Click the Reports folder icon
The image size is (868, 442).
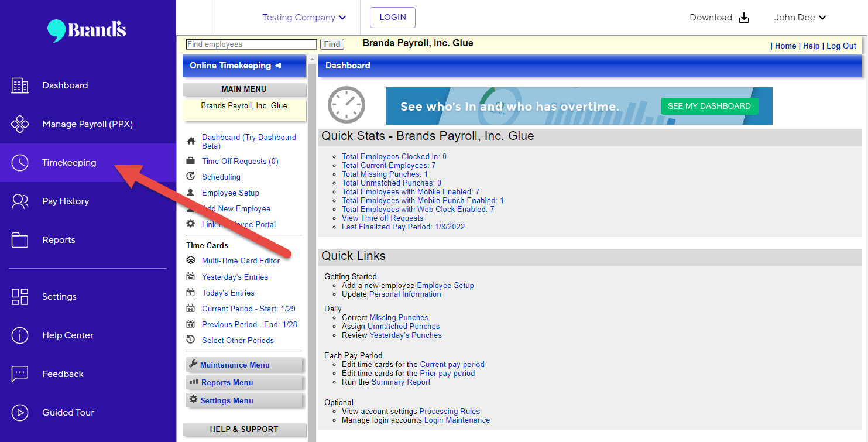[20, 240]
